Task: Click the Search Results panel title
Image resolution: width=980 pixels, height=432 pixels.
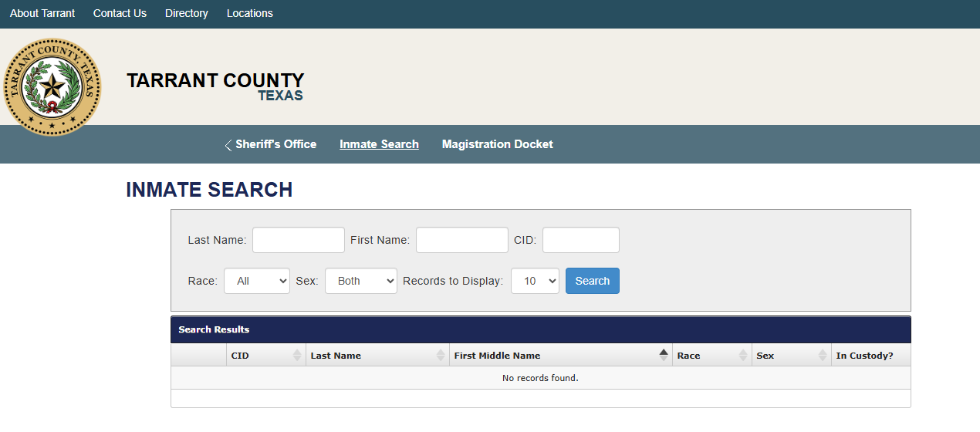Action: [x=214, y=329]
